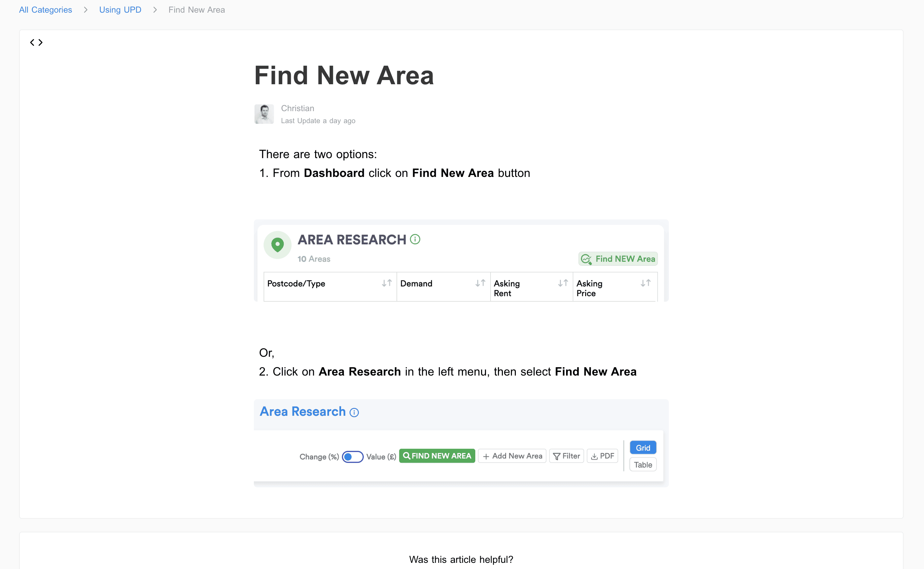The height and width of the screenshot is (569, 924).
Task: Click the green map pin icon
Action: coord(278,245)
